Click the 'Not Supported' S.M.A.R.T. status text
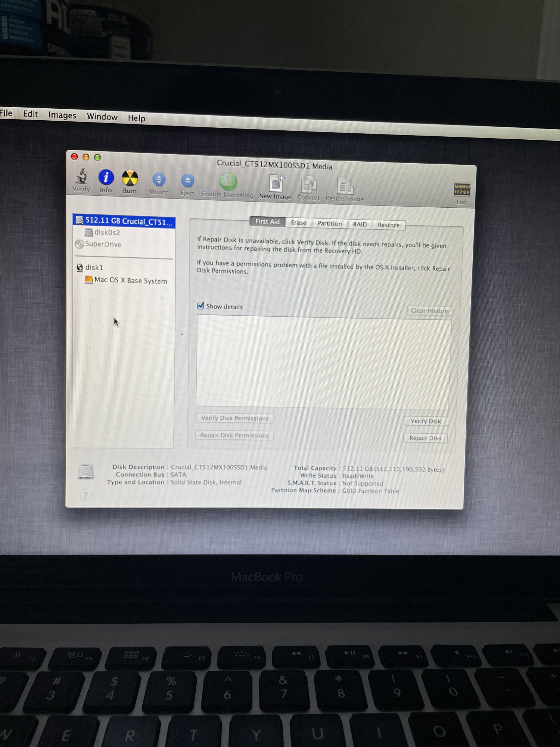Image resolution: width=560 pixels, height=747 pixels. point(363,483)
